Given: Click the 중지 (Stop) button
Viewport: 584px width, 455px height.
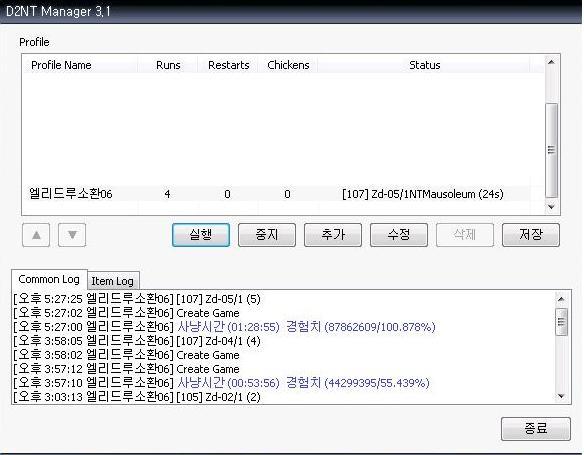Looking at the screenshot, I should click(x=267, y=235).
